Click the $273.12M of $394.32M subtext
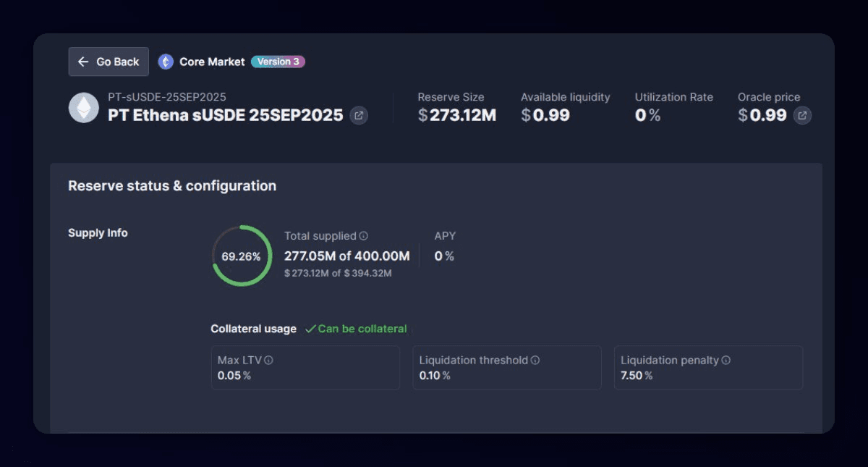 click(x=338, y=273)
